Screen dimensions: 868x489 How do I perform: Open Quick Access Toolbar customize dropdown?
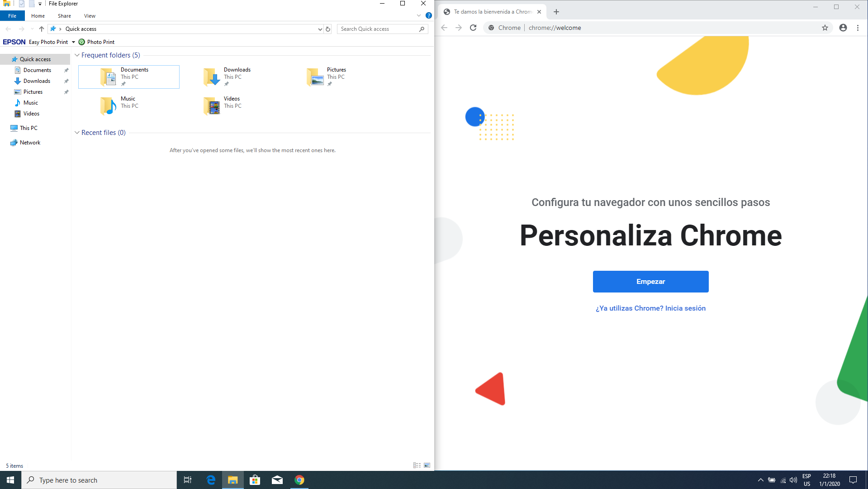[x=40, y=4]
